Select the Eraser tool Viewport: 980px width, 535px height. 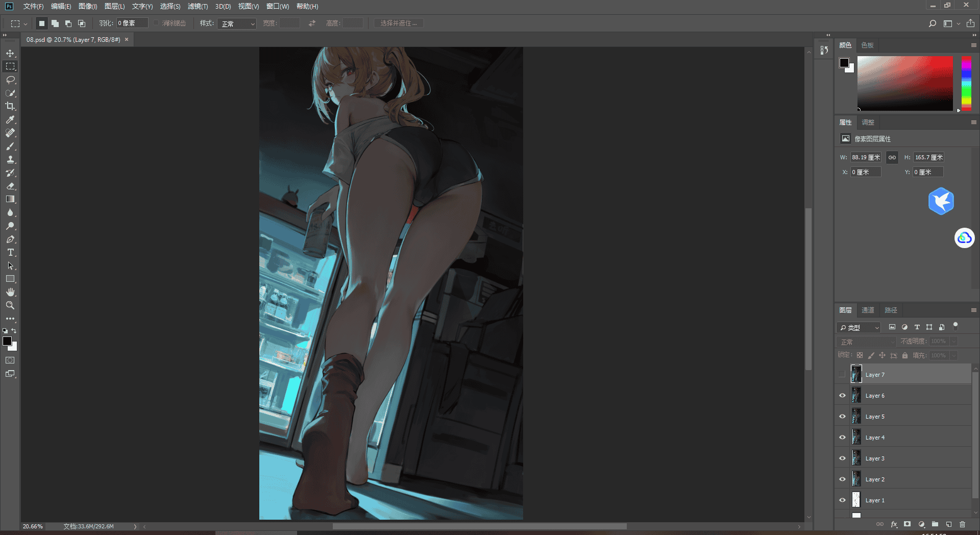[10, 186]
